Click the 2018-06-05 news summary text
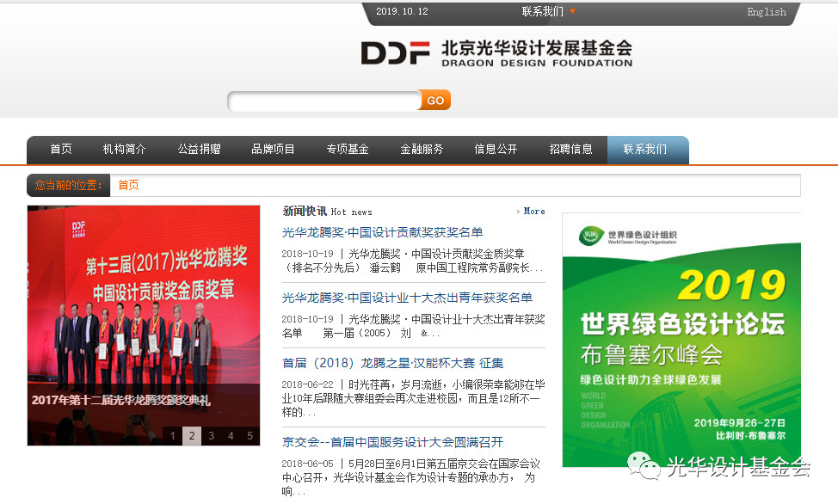 410,477
